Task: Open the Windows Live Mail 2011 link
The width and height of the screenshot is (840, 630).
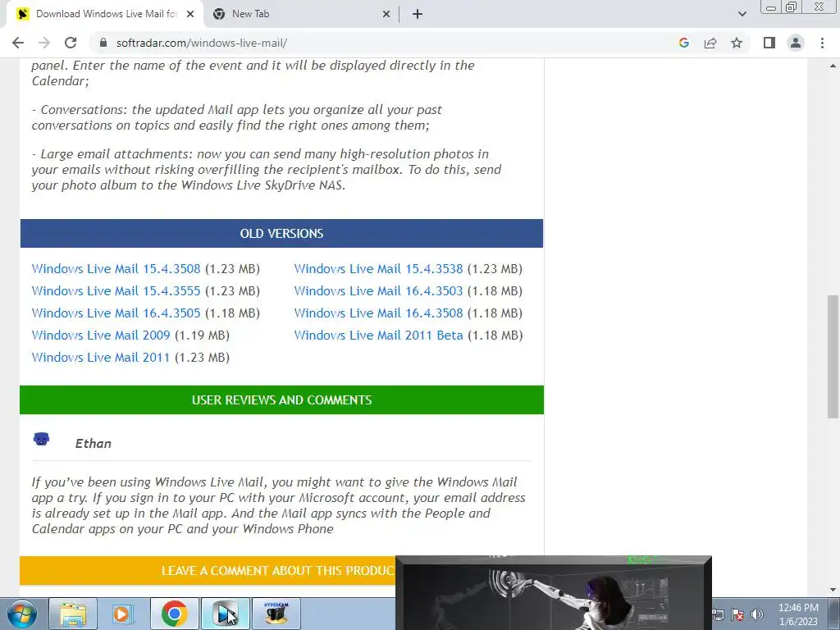Action: tap(101, 358)
